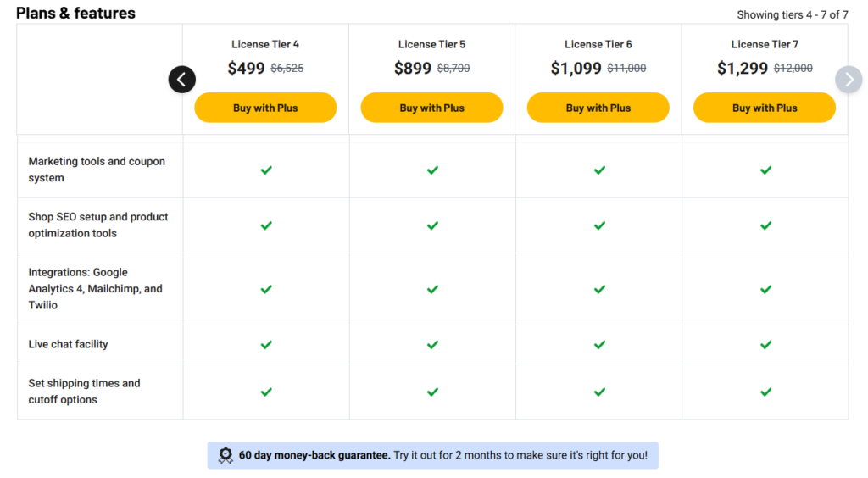The image size is (868, 478).
Task: Click the Showing tiers 4 - 7 text
Action: pyautogui.click(x=793, y=15)
